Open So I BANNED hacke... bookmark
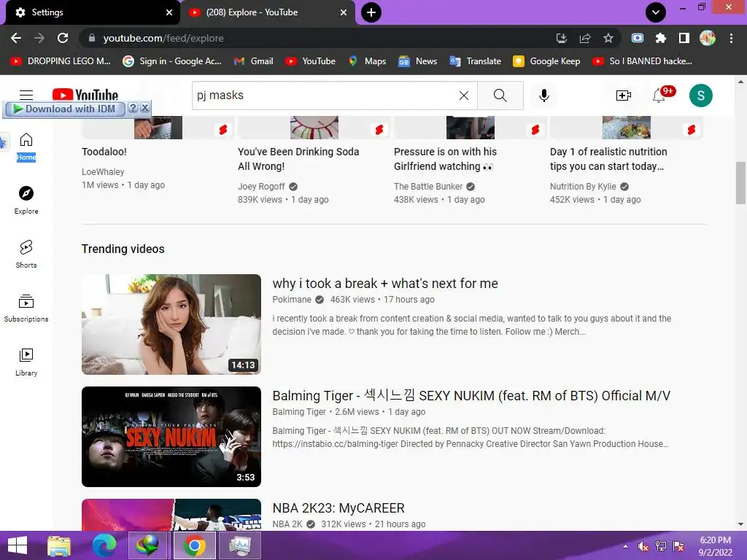The height and width of the screenshot is (560, 747). (x=642, y=61)
